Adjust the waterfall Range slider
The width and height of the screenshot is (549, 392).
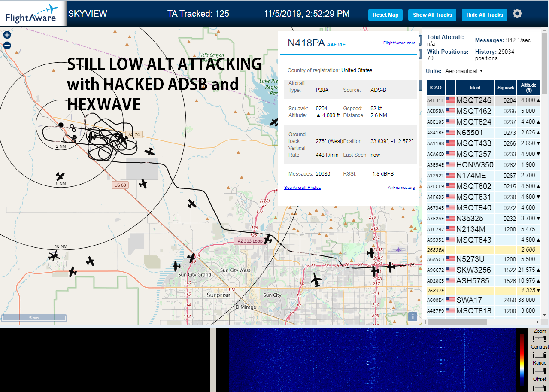(539, 371)
